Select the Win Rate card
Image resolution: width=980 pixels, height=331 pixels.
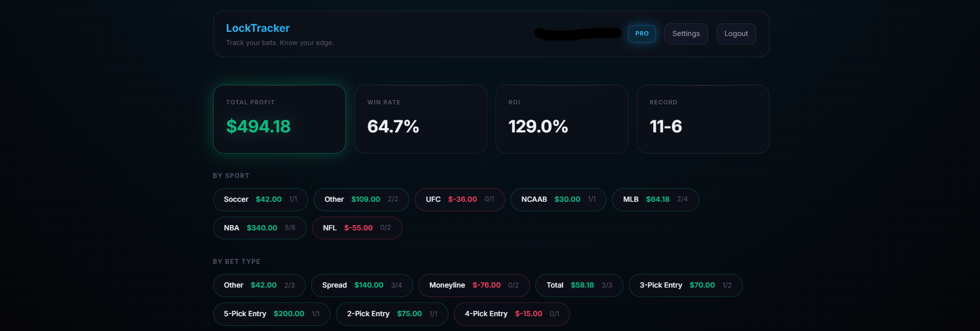coord(420,119)
